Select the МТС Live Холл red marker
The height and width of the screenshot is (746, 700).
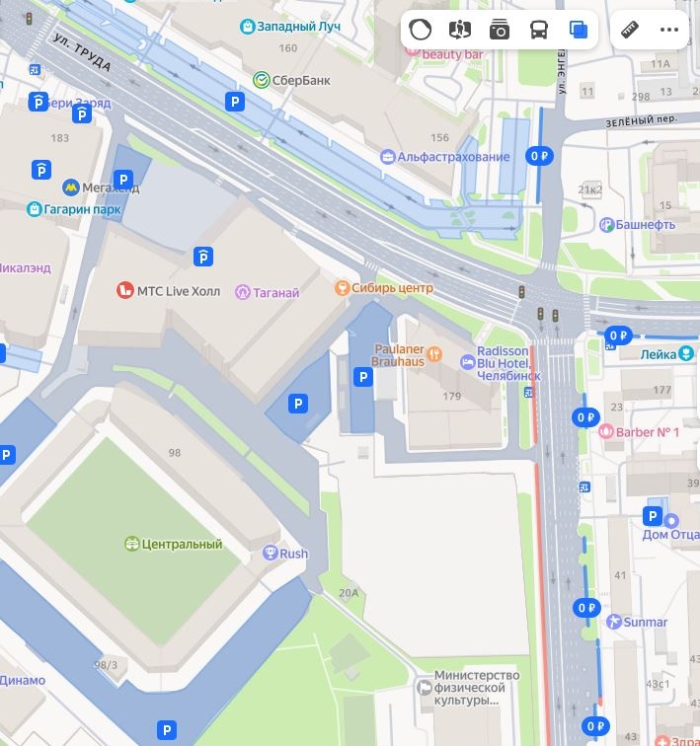click(x=124, y=290)
